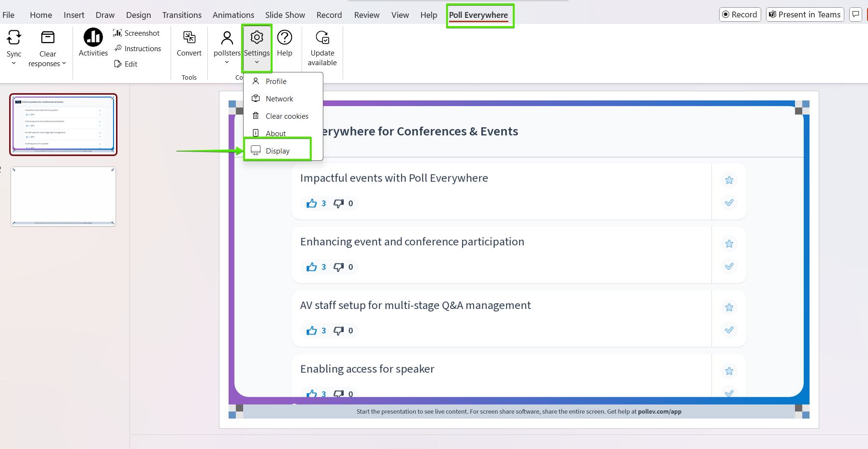Upvote 'AV staff setup' question
The width and height of the screenshot is (868, 449).
(x=312, y=331)
